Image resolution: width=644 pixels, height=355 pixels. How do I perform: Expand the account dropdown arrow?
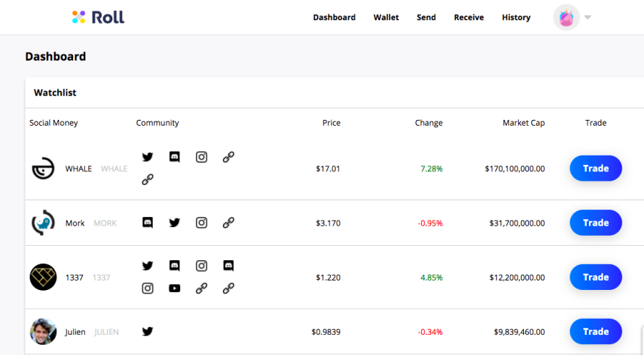click(x=588, y=17)
